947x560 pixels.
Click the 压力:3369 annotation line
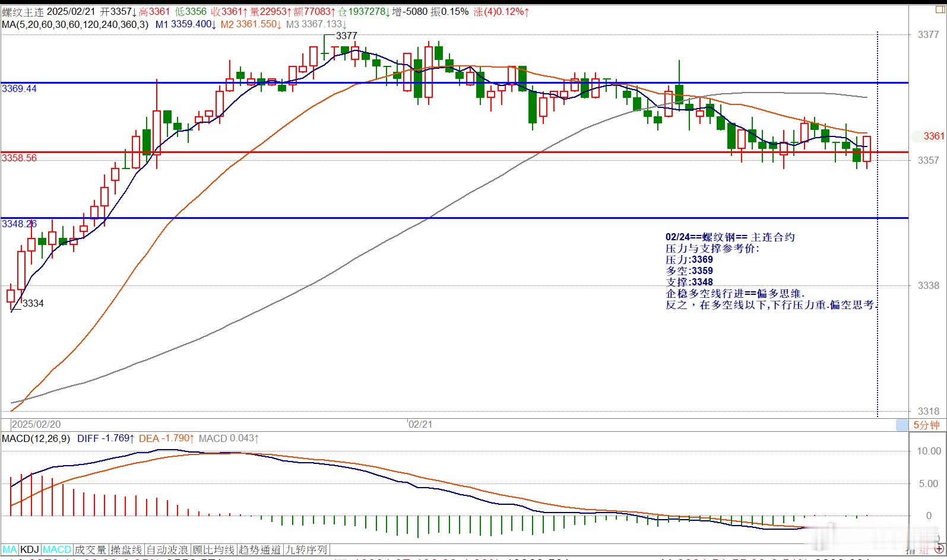689,259
